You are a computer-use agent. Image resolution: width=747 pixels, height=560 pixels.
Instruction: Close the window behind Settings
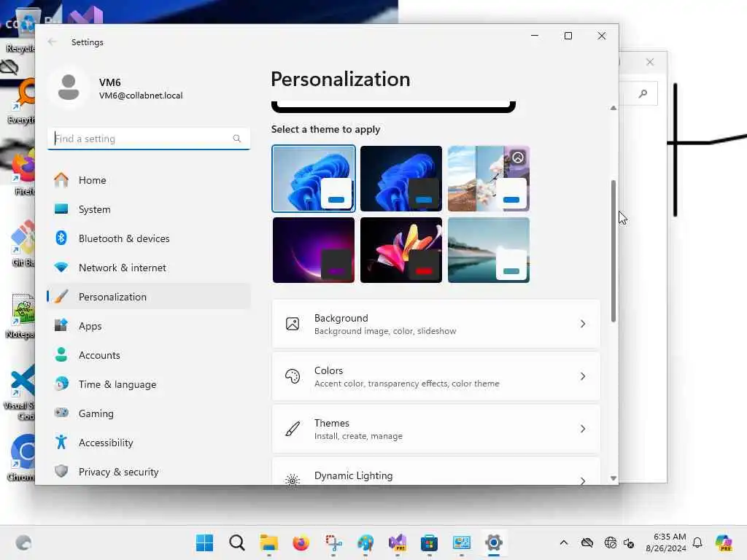[x=650, y=62]
